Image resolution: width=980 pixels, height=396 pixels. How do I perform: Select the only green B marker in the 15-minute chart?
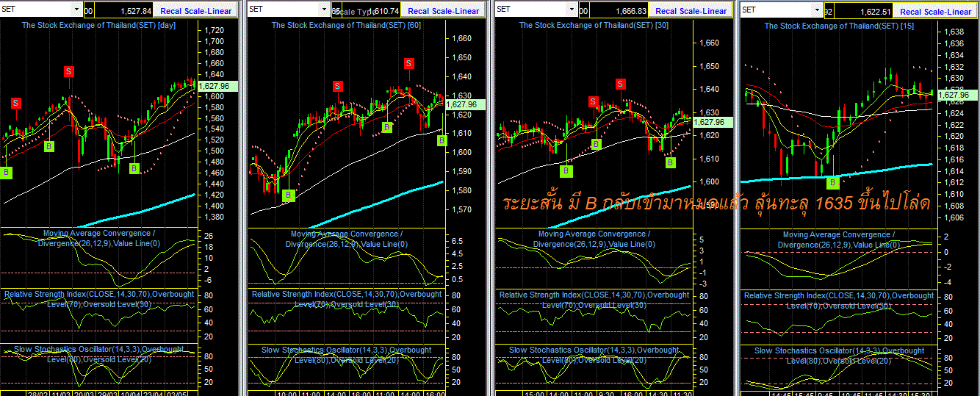(x=832, y=182)
